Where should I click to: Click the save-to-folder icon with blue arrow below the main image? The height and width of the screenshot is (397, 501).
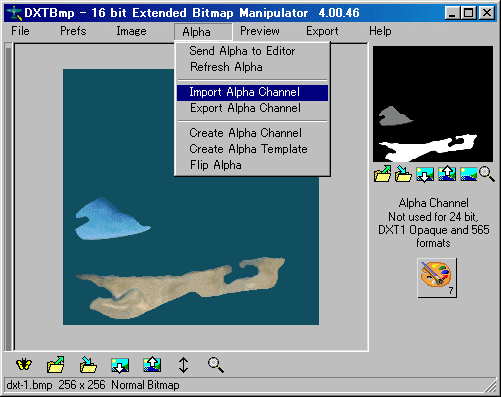point(88,364)
